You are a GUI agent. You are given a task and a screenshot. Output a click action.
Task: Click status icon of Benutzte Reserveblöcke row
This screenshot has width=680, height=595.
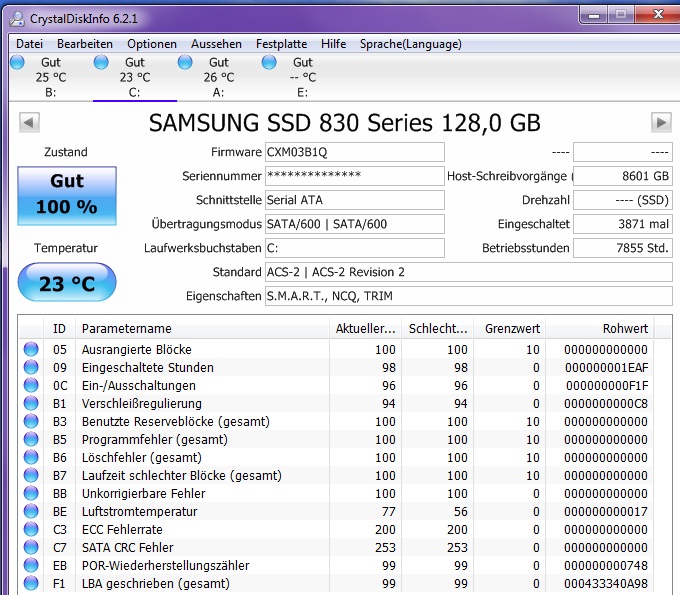click(x=31, y=421)
